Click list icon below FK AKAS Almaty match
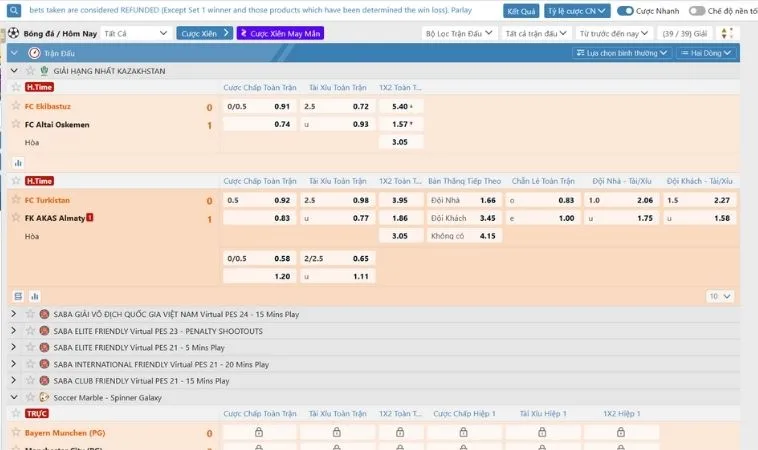 coord(18,296)
